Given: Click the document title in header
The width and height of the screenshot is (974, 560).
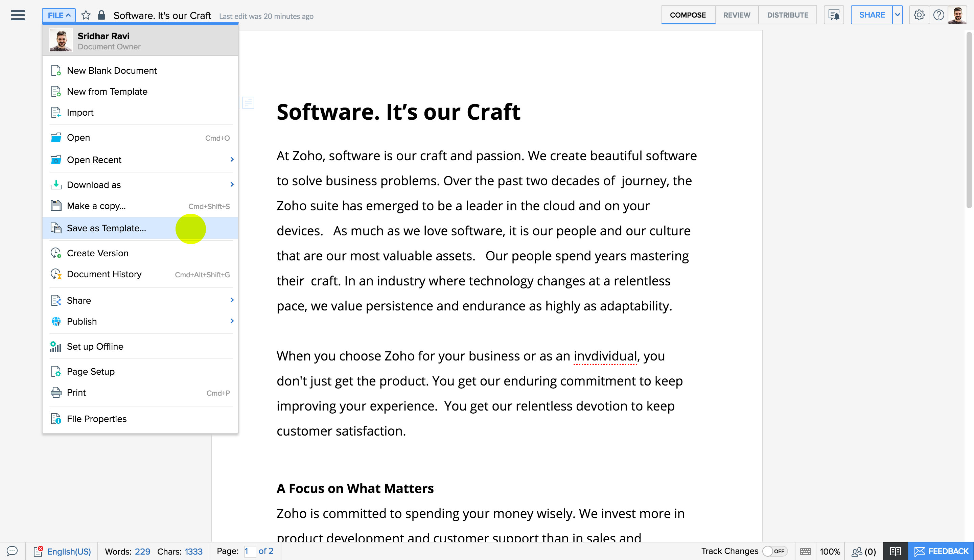Looking at the screenshot, I should coord(162,15).
